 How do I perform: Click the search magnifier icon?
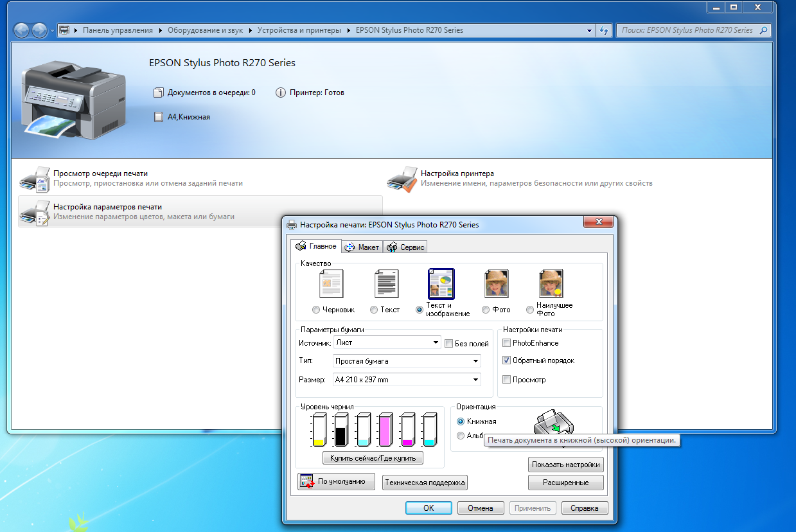(x=763, y=30)
